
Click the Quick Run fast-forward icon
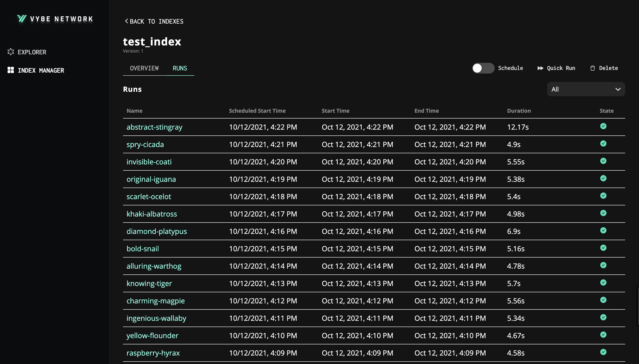540,68
